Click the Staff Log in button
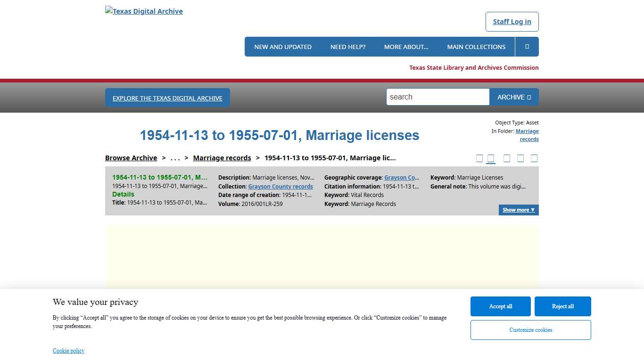644x362 pixels. [x=512, y=22]
